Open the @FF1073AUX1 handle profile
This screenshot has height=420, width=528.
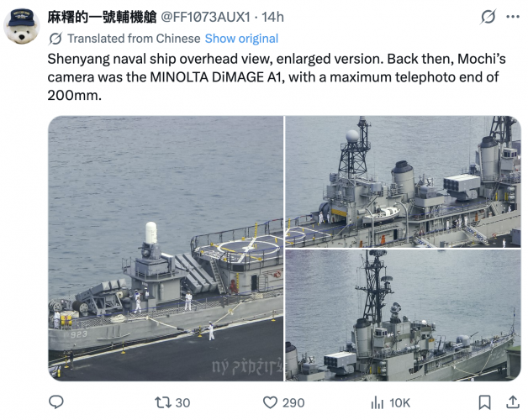point(205,17)
